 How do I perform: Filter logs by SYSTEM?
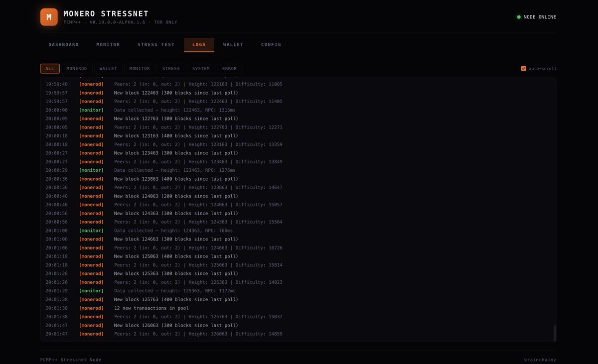(201, 69)
